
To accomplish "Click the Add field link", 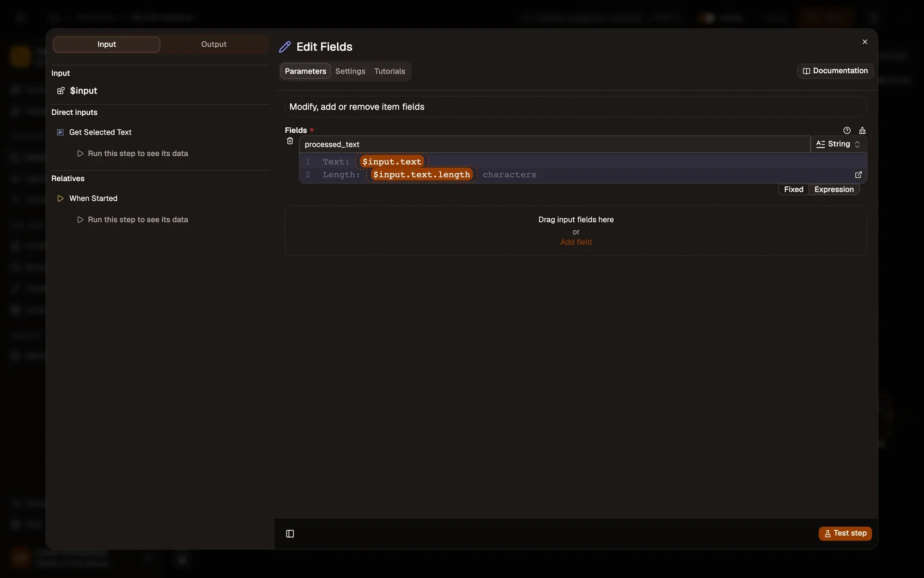I will coord(576,242).
